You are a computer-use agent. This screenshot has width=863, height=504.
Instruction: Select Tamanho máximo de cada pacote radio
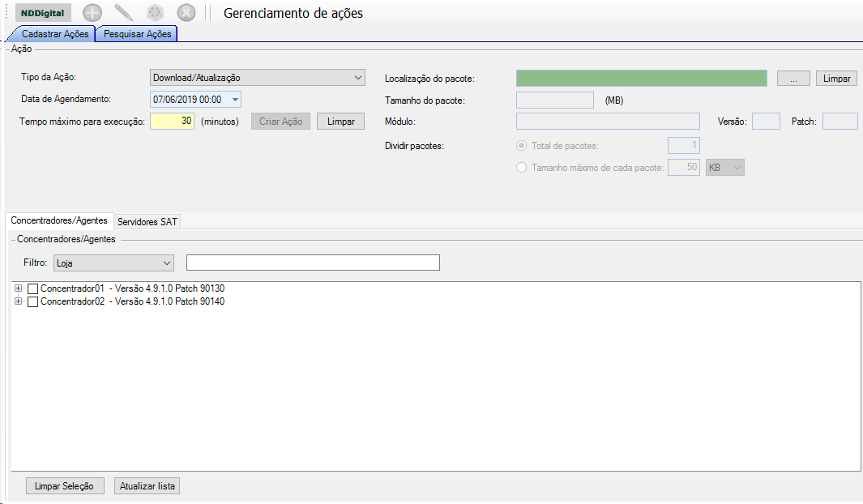point(521,167)
